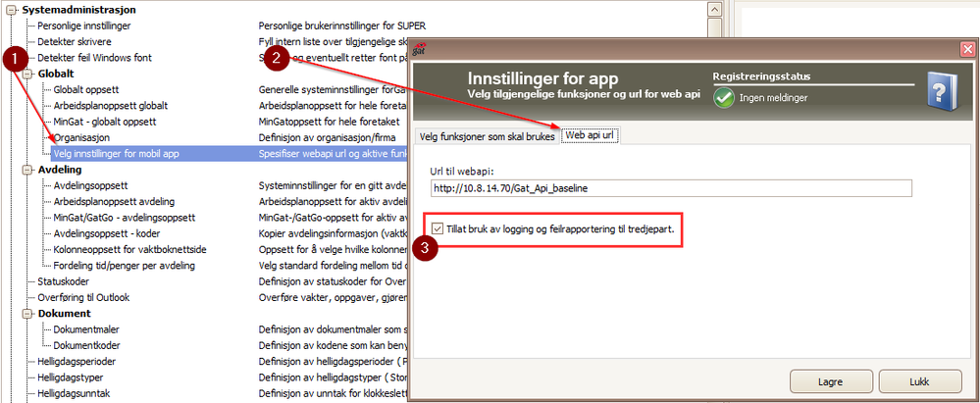Collapse the Systemadministrasjon tree node

point(11,10)
